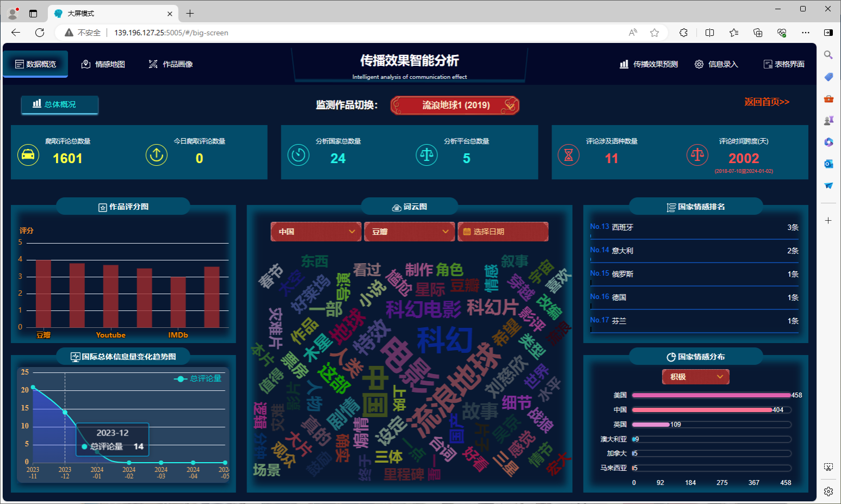
Task: Switch to 作品画像 tab
Action: click(x=171, y=64)
